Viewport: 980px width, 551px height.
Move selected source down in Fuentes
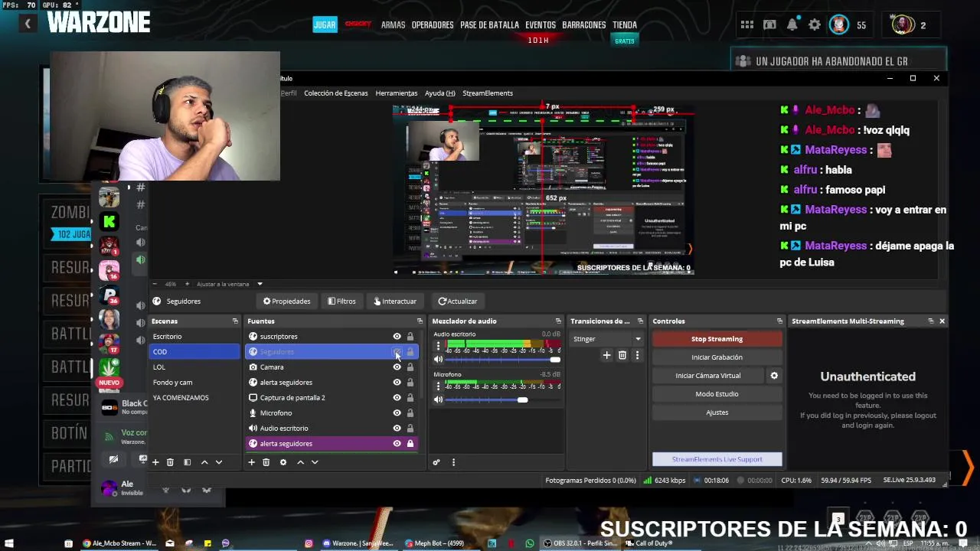315,462
